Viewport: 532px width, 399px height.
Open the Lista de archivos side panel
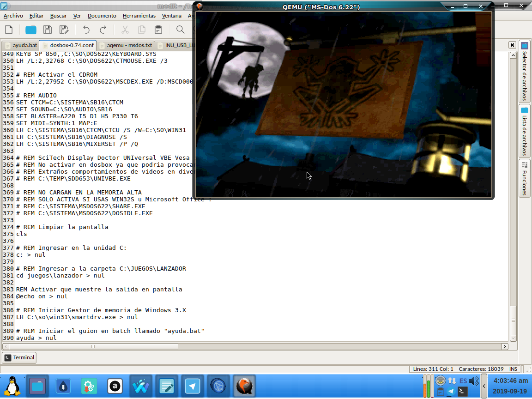pos(524,131)
